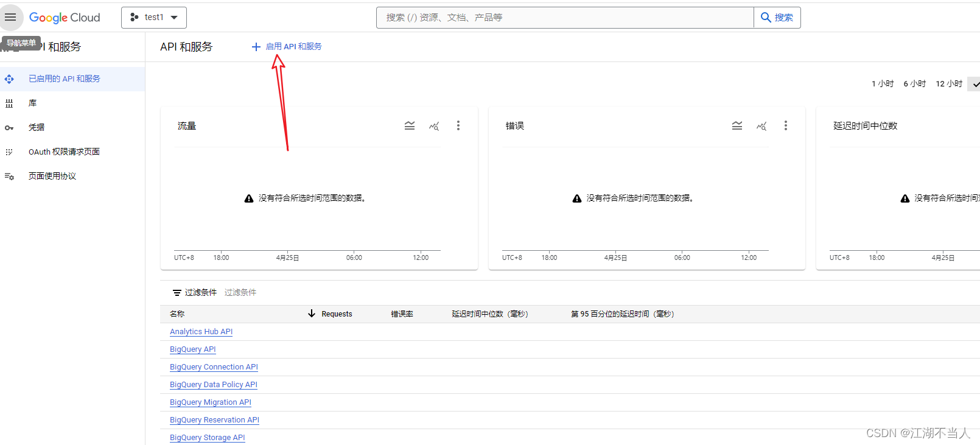Select the 6 小时 time range
Viewport: 980px width, 445px height.
click(x=915, y=84)
